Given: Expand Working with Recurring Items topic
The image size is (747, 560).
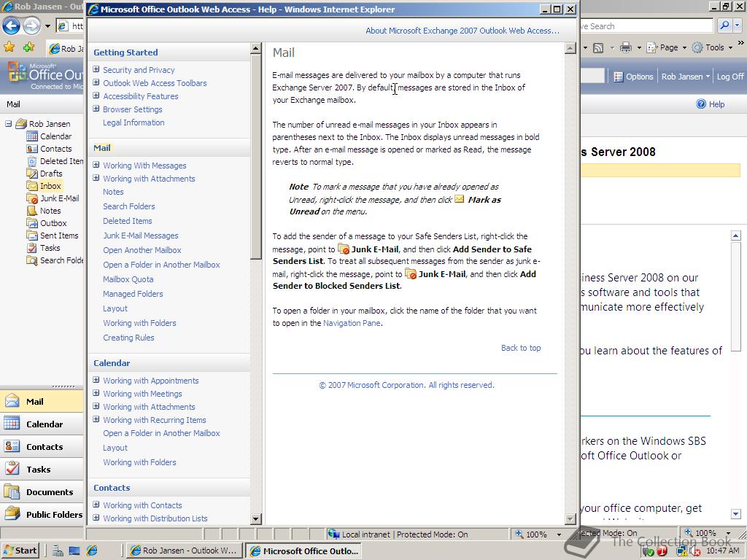Looking at the screenshot, I should click(x=96, y=419).
